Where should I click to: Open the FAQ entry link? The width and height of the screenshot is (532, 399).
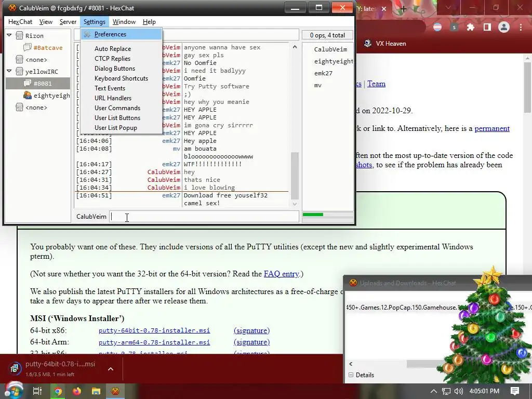click(x=282, y=274)
